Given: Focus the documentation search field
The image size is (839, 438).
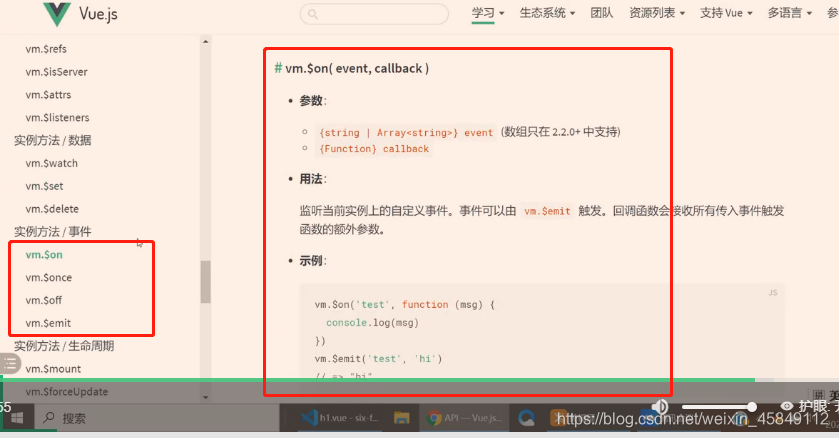Looking at the screenshot, I should (374, 14).
